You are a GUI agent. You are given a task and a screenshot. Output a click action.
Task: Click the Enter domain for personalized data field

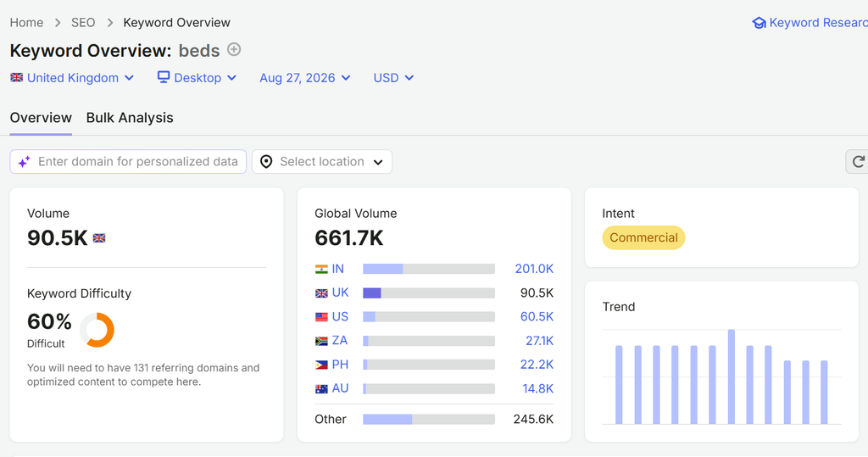point(128,162)
